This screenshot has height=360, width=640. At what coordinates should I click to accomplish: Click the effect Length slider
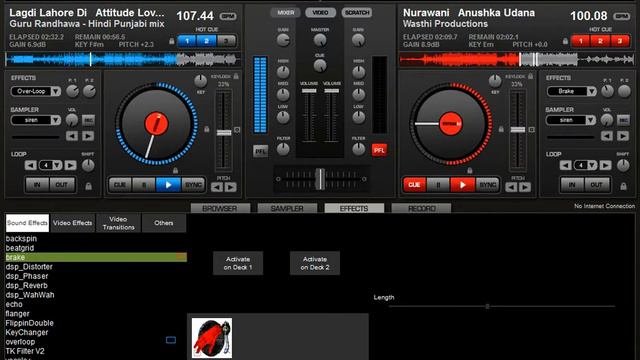pyautogui.click(x=502, y=306)
